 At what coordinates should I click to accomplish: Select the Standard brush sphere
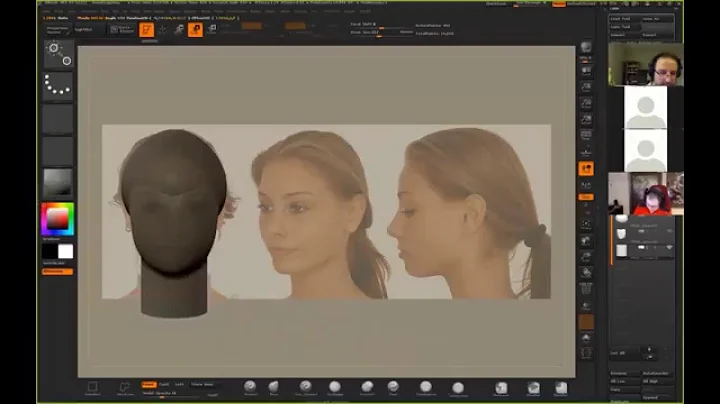tap(250, 388)
